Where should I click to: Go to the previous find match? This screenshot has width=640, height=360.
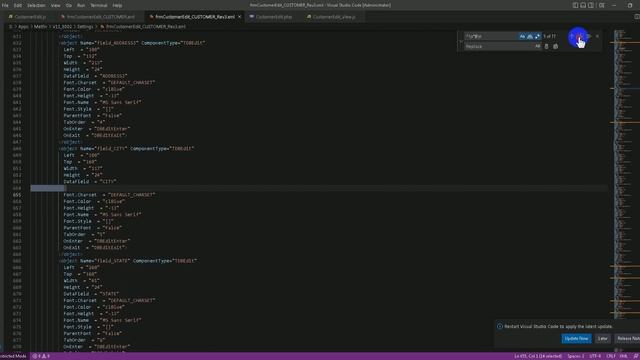point(571,36)
